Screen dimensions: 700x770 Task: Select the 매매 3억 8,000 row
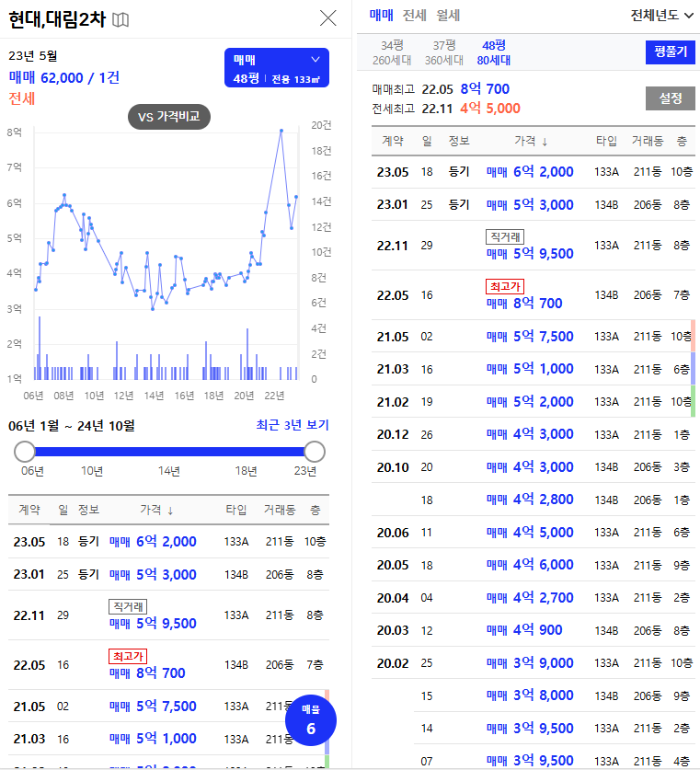534,695
